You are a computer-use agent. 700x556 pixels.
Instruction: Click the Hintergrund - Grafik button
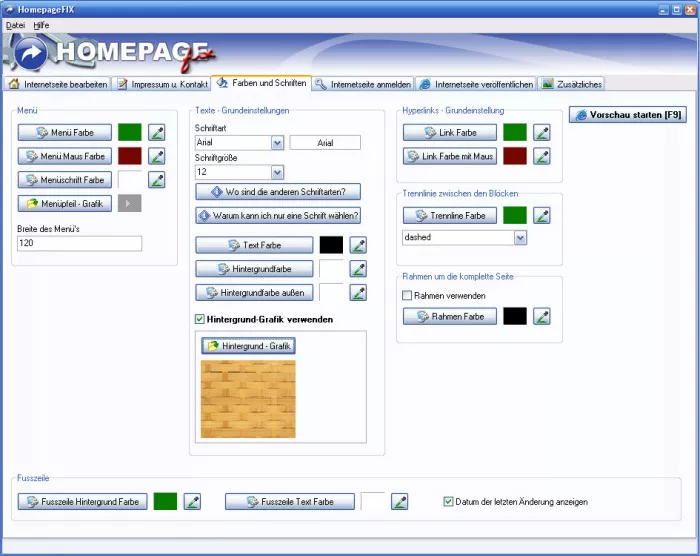(248, 346)
